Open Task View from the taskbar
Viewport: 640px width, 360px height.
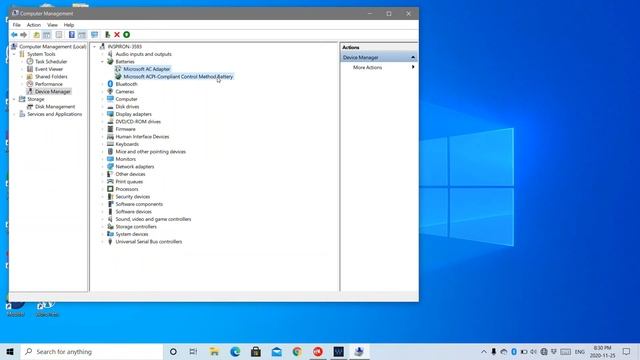[x=193, y=351]
